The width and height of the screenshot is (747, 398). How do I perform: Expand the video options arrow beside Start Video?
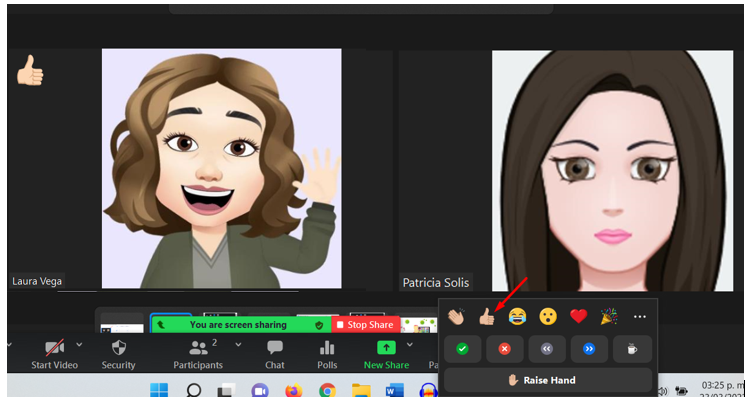pyautogui.click(x=79, y=344)
